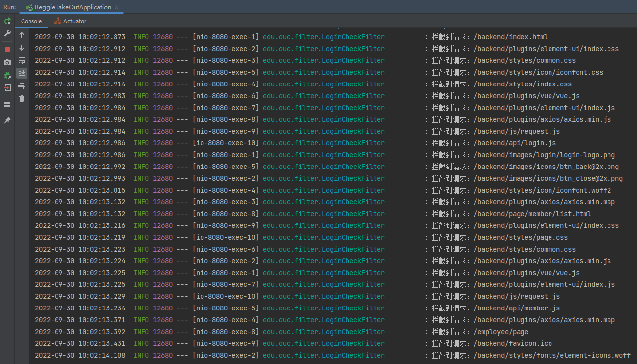Click '拦截到请求' text in the list.html row

449,214
